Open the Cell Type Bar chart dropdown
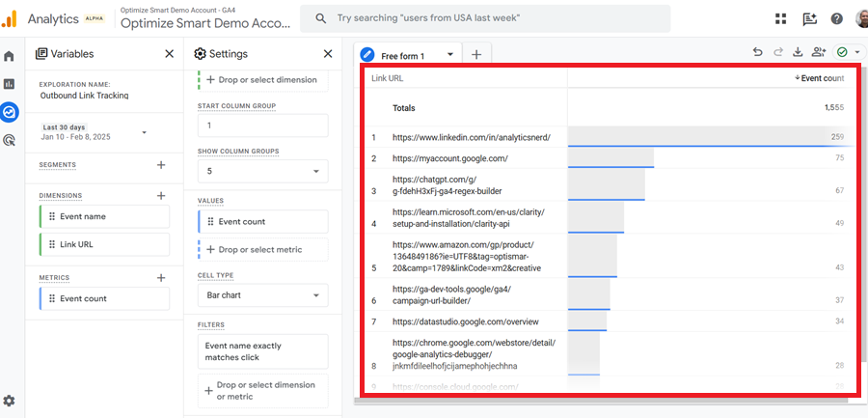The height and width of the screenshot is (418, 868). [263, 295]
